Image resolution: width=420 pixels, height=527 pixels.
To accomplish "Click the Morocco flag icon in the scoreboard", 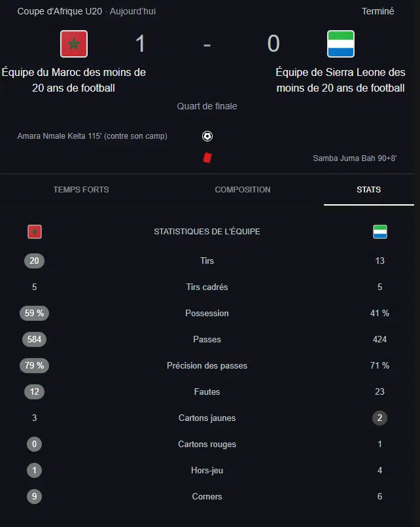I will point(74,44).
